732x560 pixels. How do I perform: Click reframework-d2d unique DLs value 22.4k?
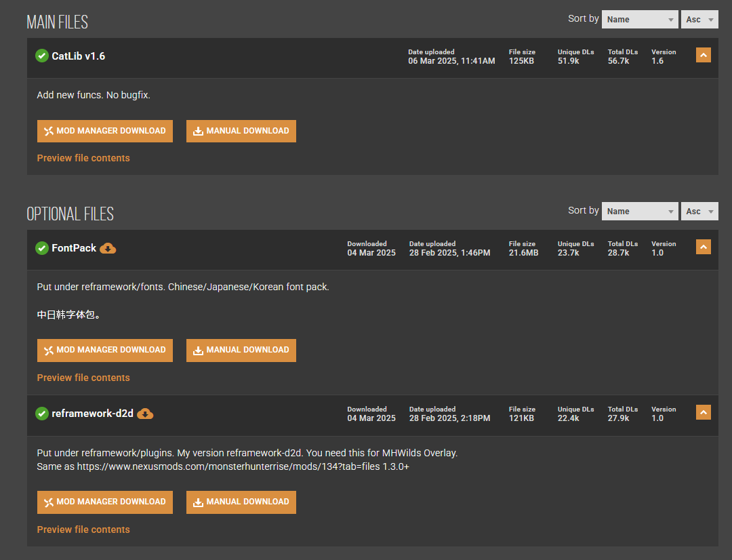(568, 418)
